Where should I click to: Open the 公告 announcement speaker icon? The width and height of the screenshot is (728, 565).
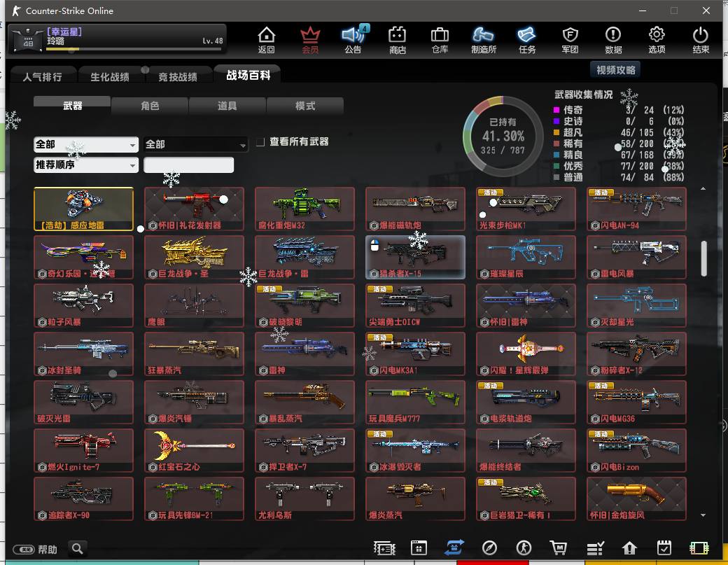point(353,40)
